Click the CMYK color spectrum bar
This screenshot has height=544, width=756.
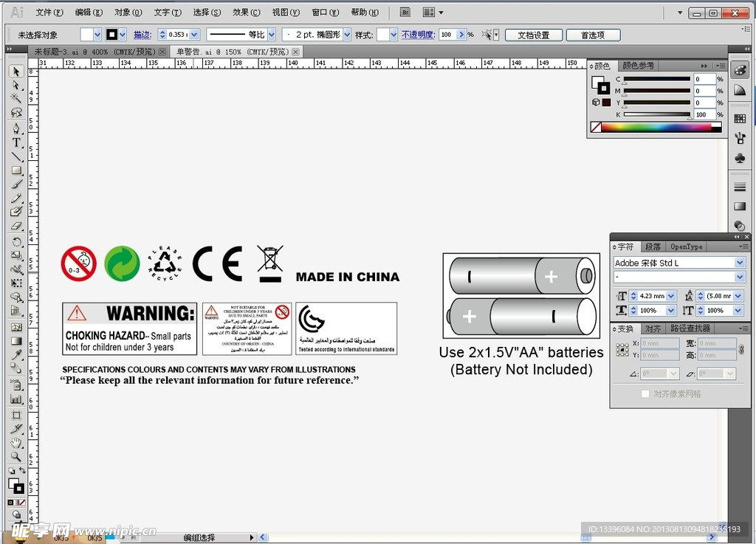(x=656, y=127)
